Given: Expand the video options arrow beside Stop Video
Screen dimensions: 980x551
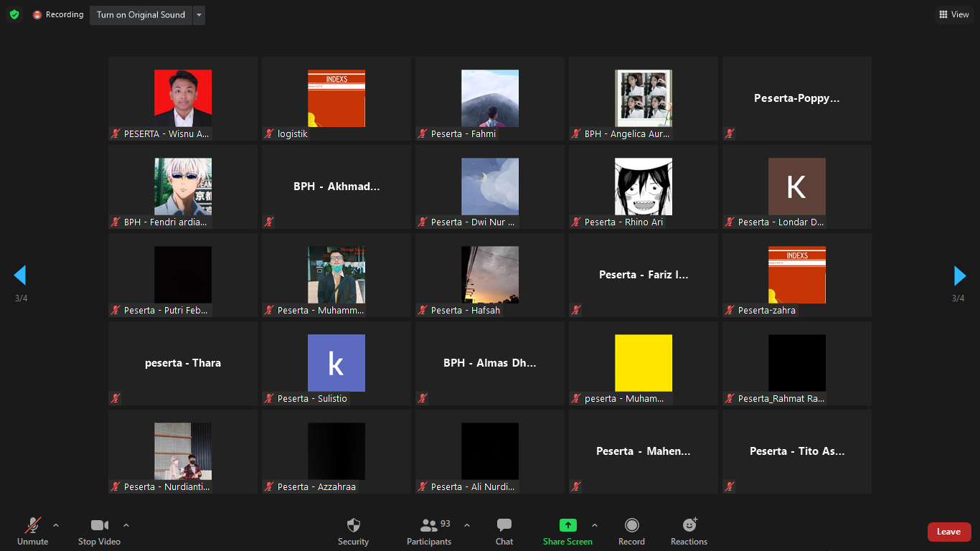Looking at the screenshot, I should coord(126,525).
